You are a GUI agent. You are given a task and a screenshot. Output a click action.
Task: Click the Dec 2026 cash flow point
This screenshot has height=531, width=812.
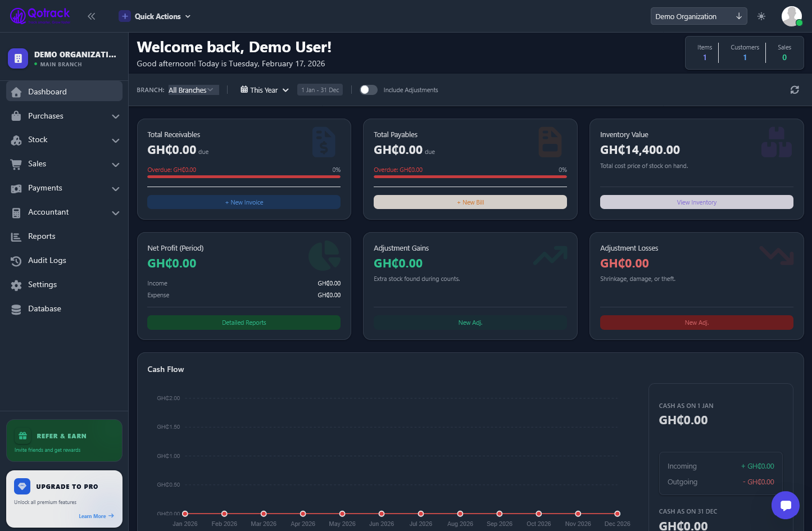pos(617,514)
